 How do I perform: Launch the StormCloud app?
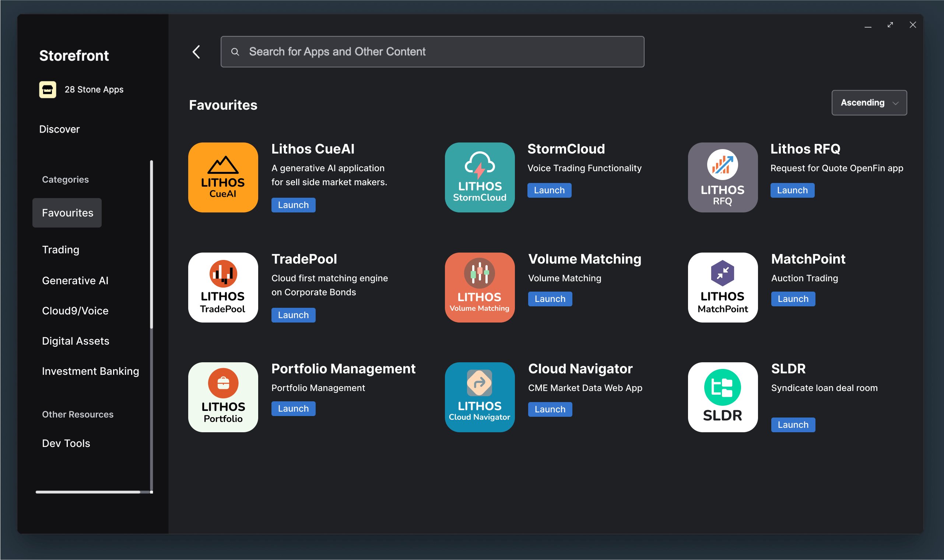coord(549,190)
